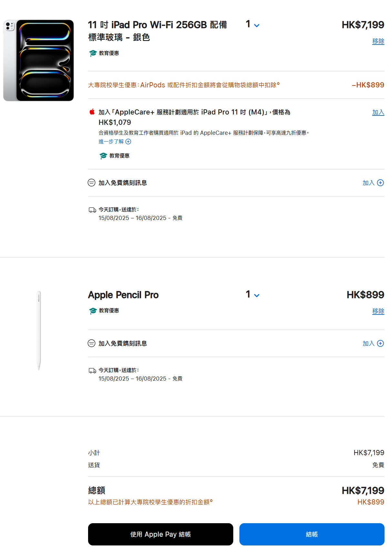392x549 pixels.
Task: Click the red Apple logo AppleCare+ icon
Action: click(92, 112)
